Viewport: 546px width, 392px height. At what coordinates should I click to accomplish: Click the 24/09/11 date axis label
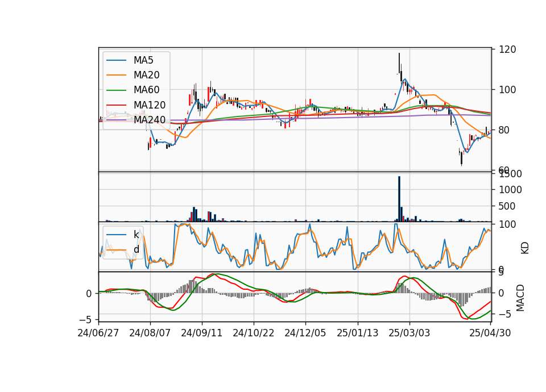(201, 333)
